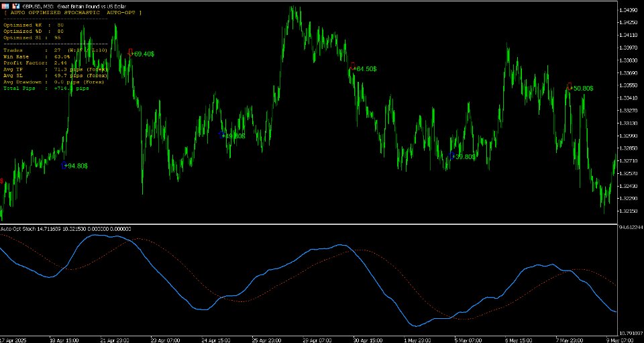Click the 29 Apr 07:00 time label
644x343 pixels.
pos(318,340)
